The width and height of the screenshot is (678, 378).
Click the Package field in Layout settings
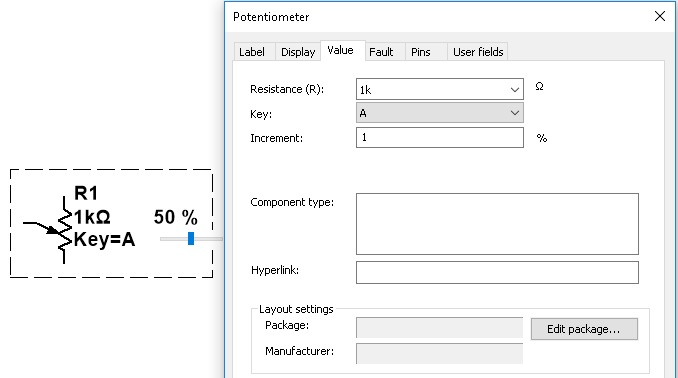point(439,328)
